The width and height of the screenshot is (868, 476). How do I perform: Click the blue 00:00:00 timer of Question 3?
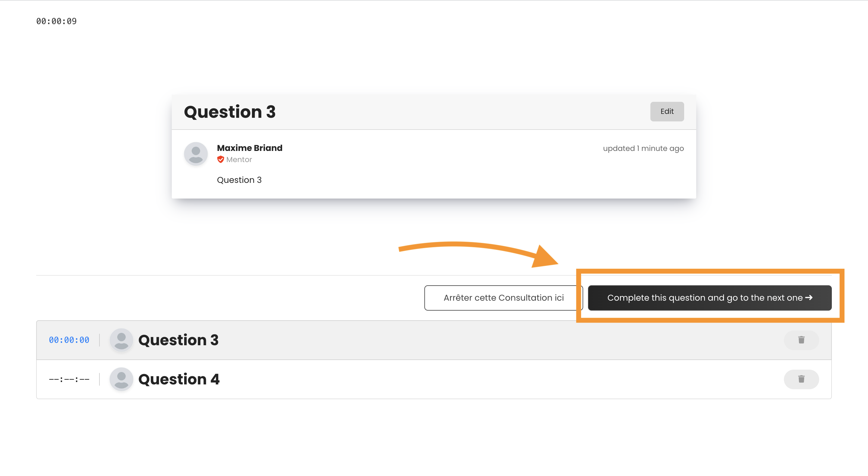point(69,340)
